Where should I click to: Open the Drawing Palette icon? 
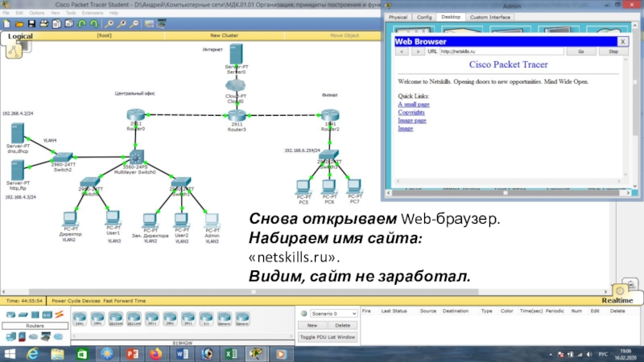[x=149, y=24]
